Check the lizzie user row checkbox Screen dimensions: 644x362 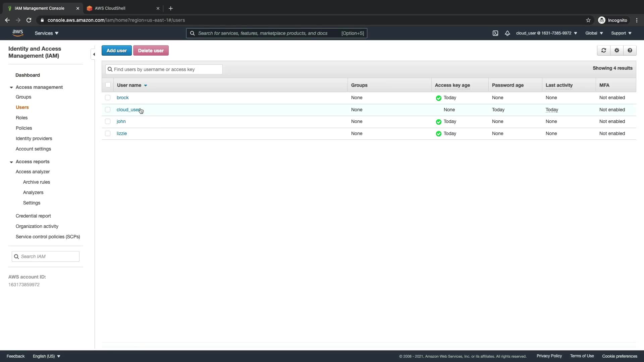(x=108, y=133)
